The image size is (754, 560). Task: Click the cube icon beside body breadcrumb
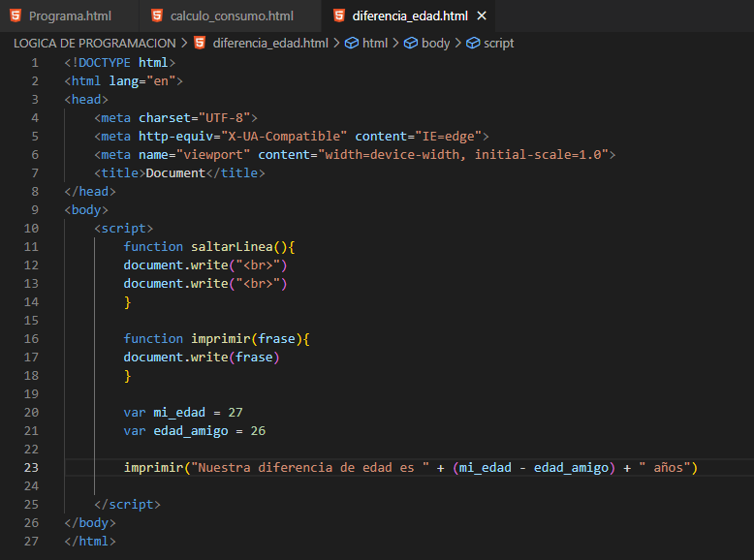pyautogui.click(x=411, y=44)
